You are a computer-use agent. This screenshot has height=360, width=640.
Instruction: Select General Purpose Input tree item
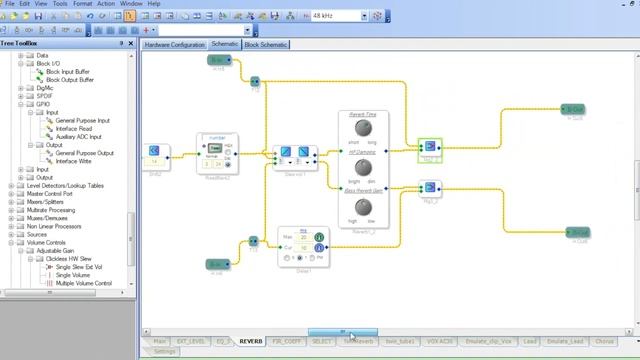click(x=82, y=121)
